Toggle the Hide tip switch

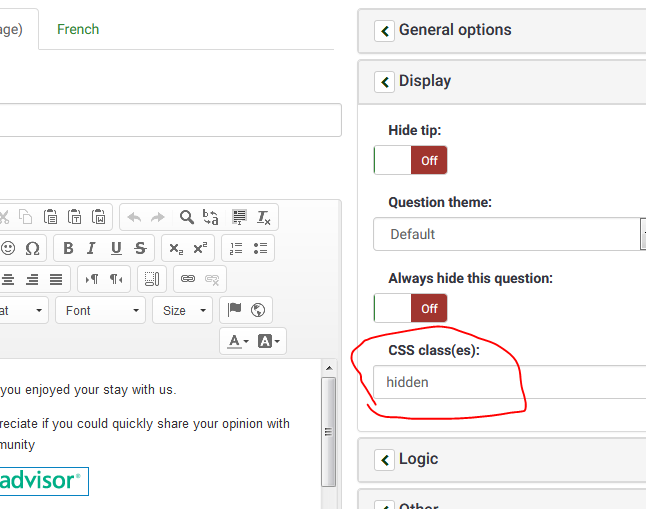click(410, 160)
